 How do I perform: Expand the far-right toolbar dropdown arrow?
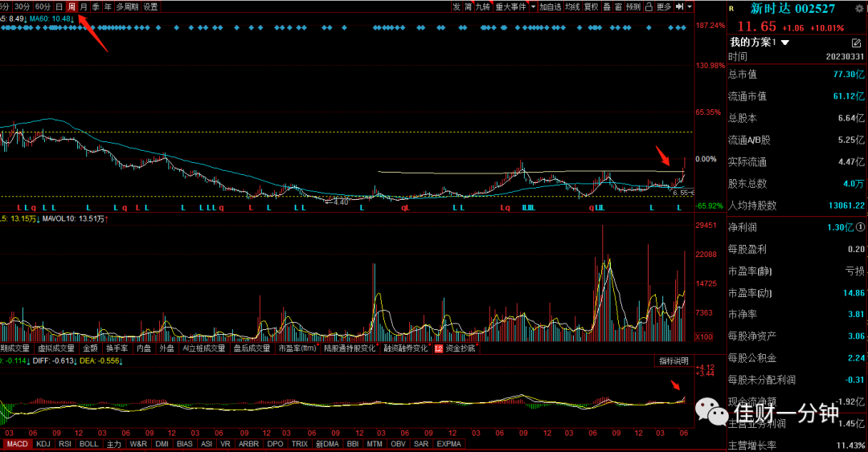point(690,6)
